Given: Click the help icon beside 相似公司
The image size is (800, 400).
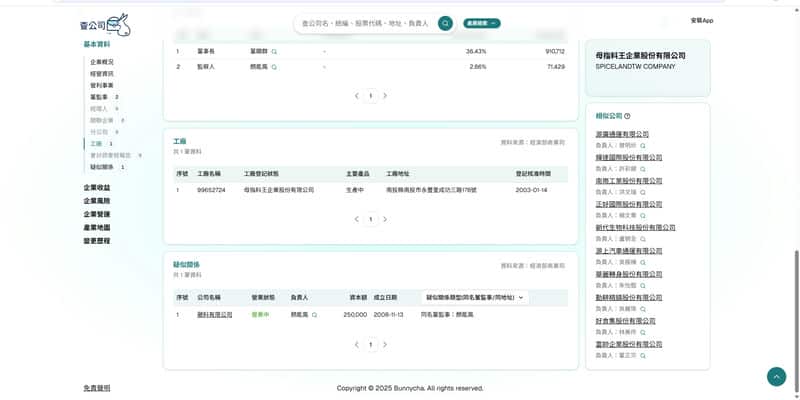Looking at the screenshot, I should pos(627,116).
